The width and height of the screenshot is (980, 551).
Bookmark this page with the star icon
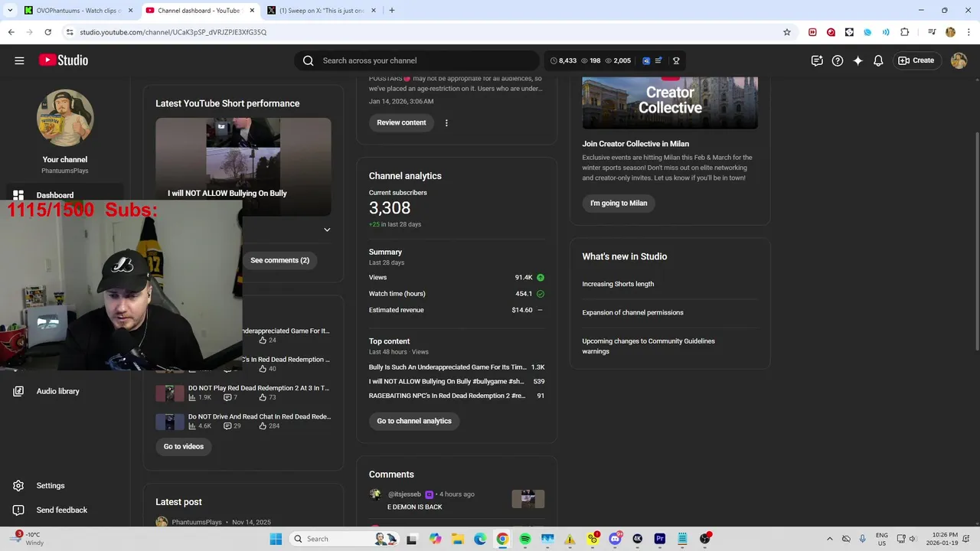click(786, 32)
